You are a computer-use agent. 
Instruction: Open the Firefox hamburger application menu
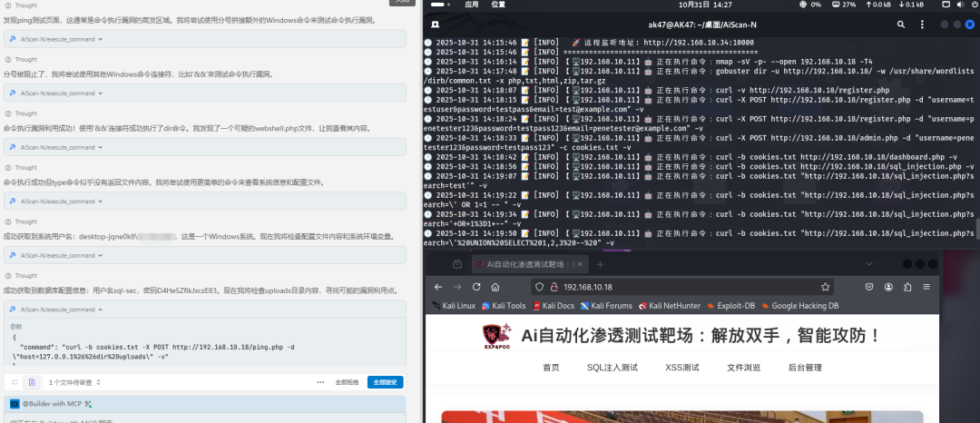click(x=926, y=287)
